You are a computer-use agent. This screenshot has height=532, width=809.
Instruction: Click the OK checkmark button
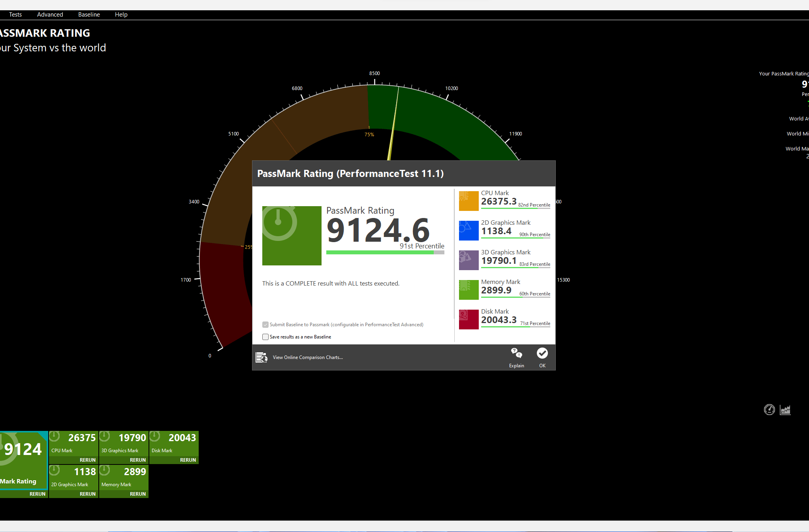pos(542,357)
